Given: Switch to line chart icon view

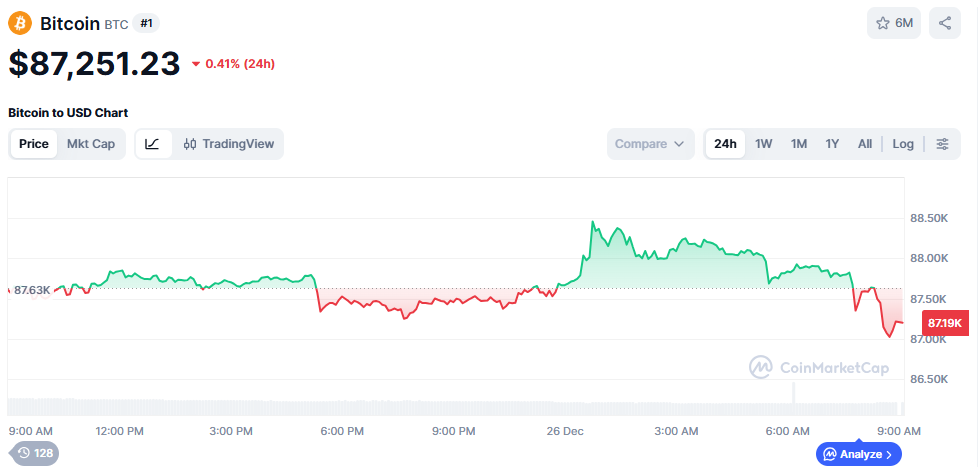Looking at the screenshot, I should tap(152, 144).
